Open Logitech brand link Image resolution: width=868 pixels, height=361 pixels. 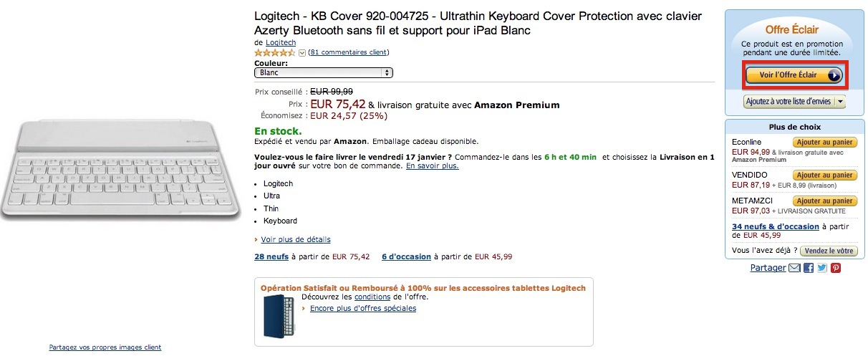coord(281,43)
